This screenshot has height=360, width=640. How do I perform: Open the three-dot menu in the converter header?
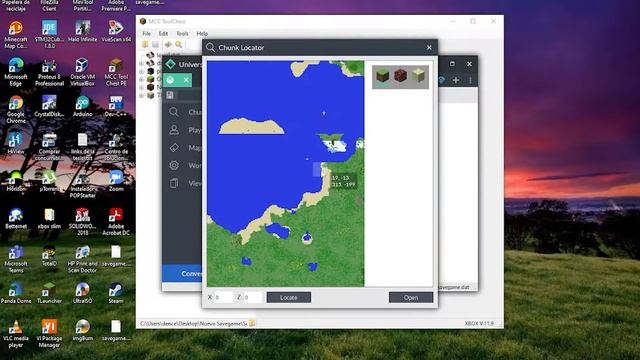coord(470,80)
